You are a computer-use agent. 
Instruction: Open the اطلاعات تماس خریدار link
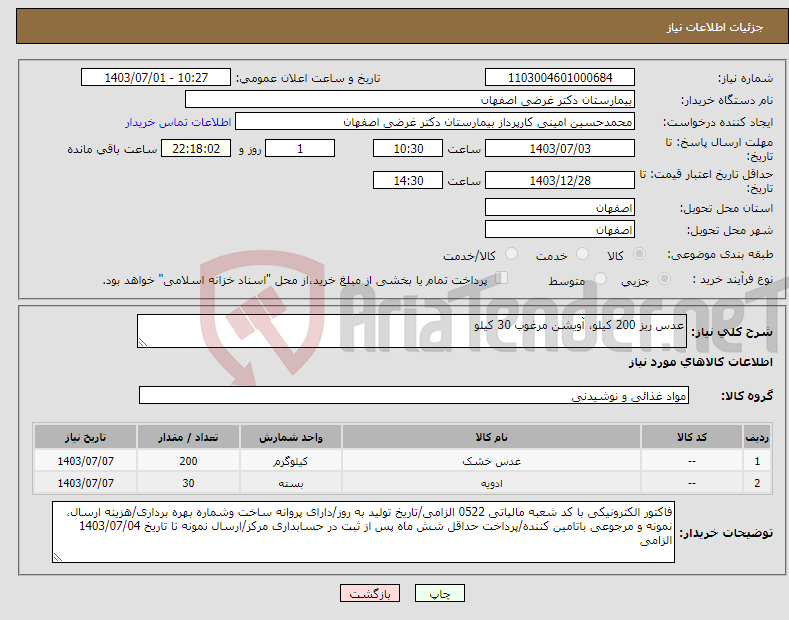click(178, 122)
